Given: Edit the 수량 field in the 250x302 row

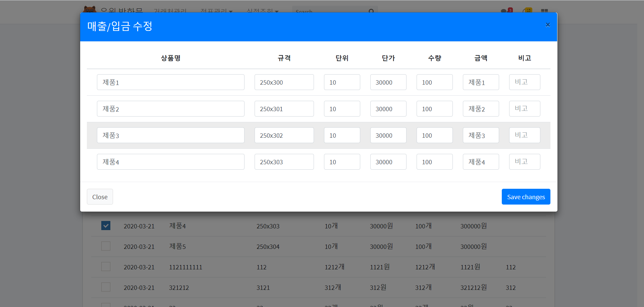Looking at the screenshot, I should coord(435,135).
